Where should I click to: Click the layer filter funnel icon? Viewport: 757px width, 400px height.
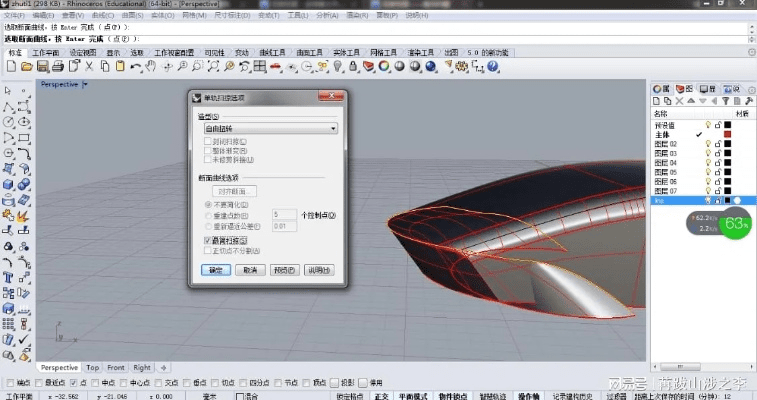(726, 101)
